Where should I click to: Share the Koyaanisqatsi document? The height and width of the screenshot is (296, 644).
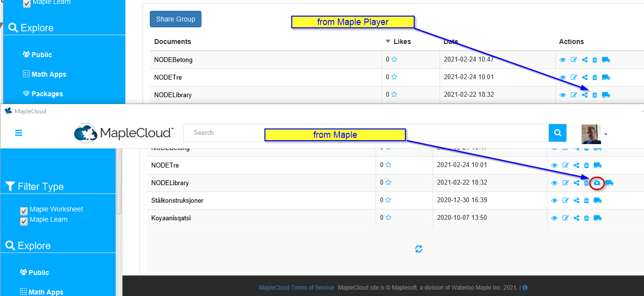tap(576, 218)
